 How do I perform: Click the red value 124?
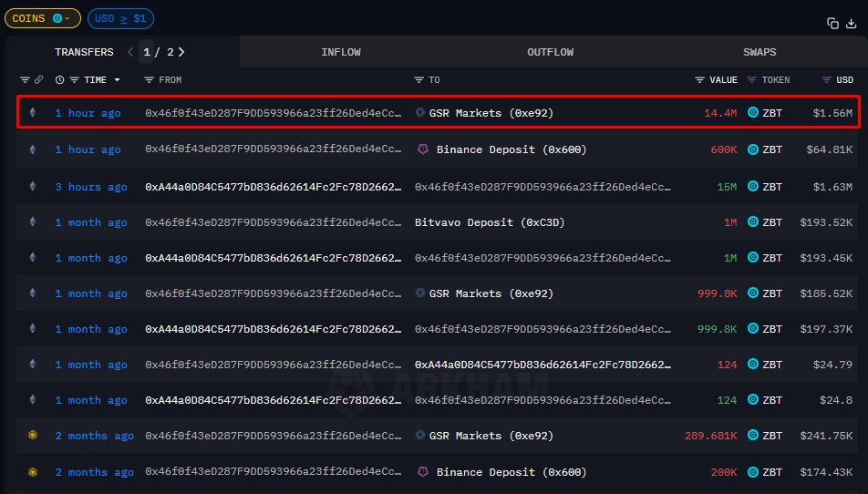pyautogui.click(x=727, y=365)
